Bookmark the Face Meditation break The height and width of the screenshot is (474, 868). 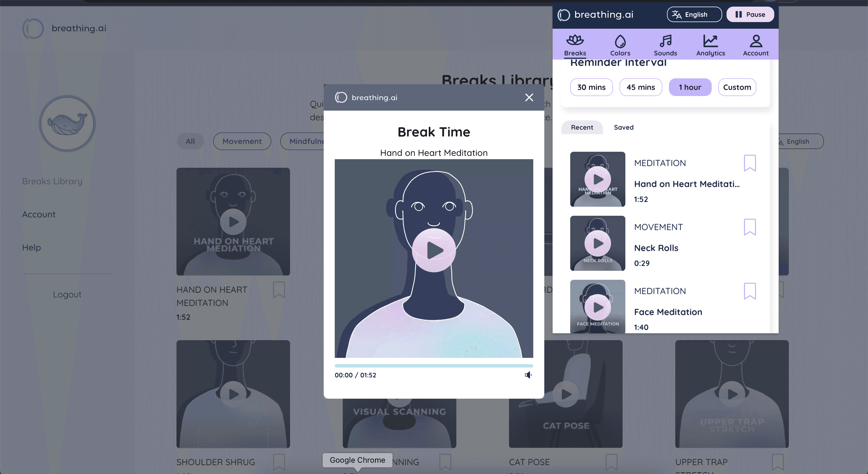750,291
